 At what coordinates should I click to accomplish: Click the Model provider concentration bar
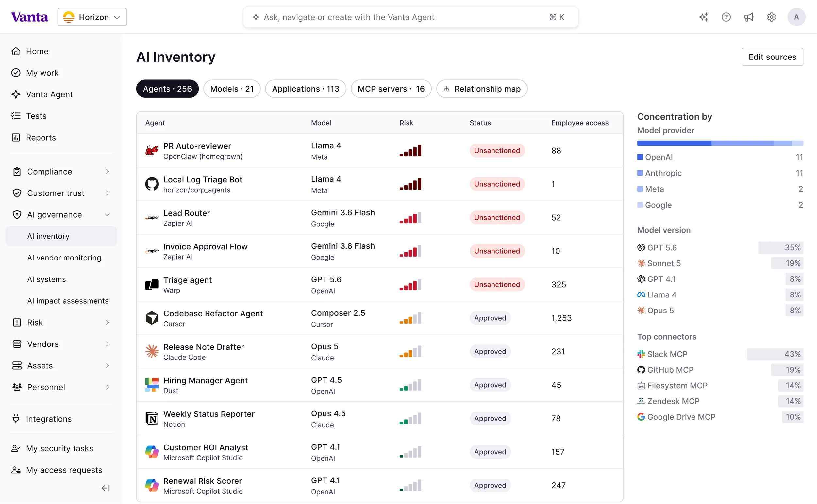point(720,143)
